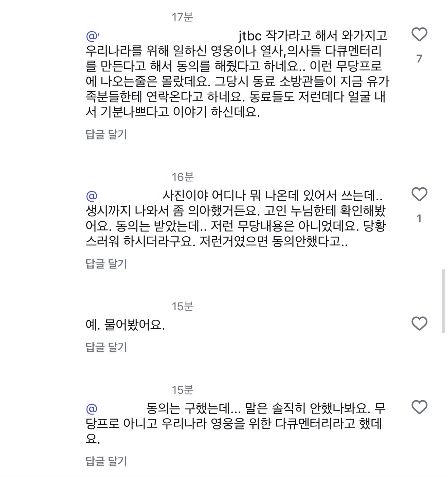The height and width of the screenshot is (479, 448).
Task: Click 15분 timestamp above '예. 물어봤어요.'
Action: click(x=183, y=307)
